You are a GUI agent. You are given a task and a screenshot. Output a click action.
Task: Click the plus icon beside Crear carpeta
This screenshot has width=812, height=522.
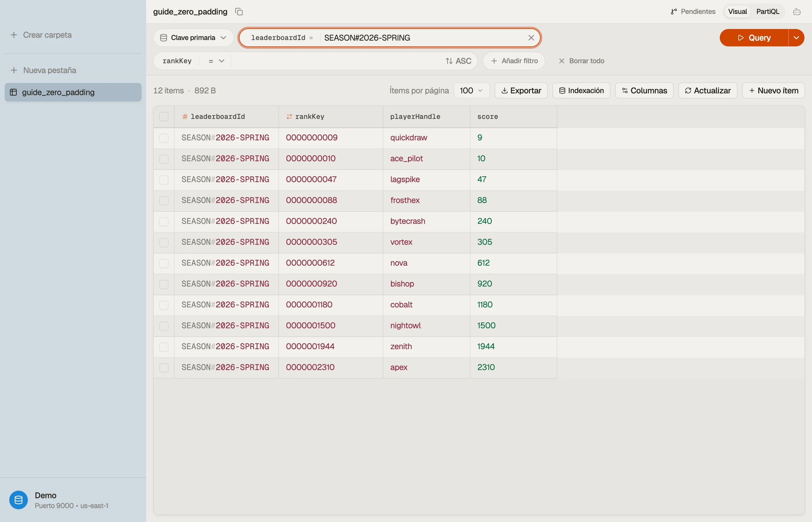pyautogui.click(x=14, y=35)
